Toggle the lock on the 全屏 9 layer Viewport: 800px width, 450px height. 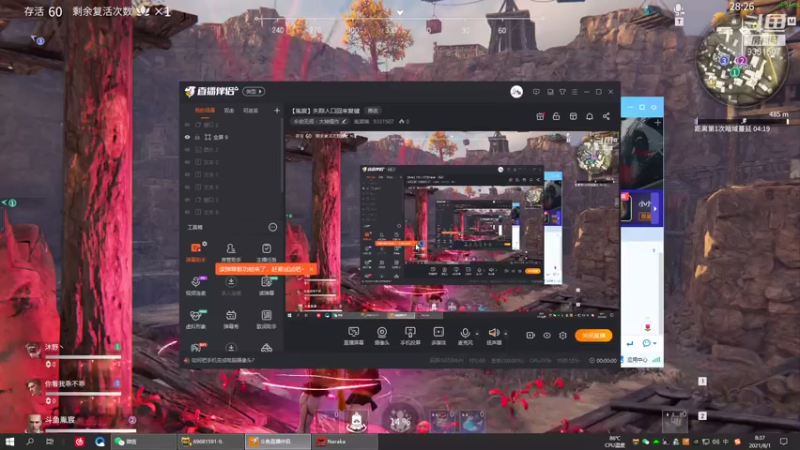click(x=197, y=137)
